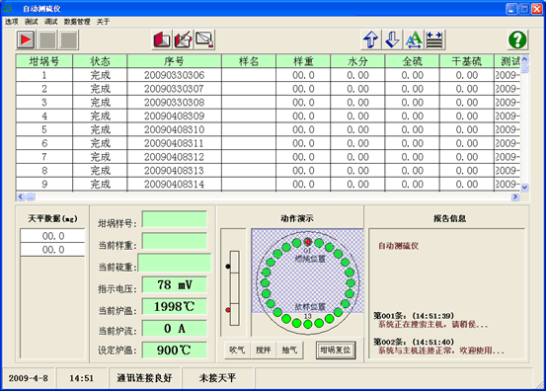Click the column width arrows icon
Screen dimensions: 547x392
click(x=434, y=39)
